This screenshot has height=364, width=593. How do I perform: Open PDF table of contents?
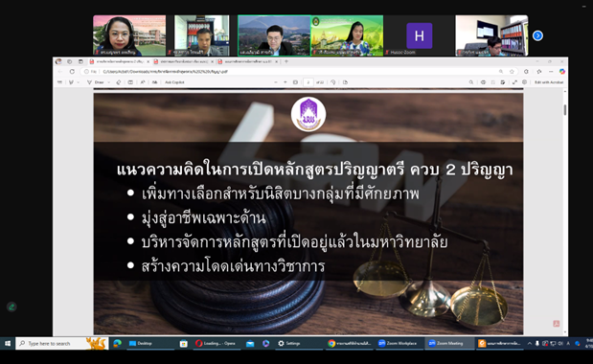pos(59,82)
